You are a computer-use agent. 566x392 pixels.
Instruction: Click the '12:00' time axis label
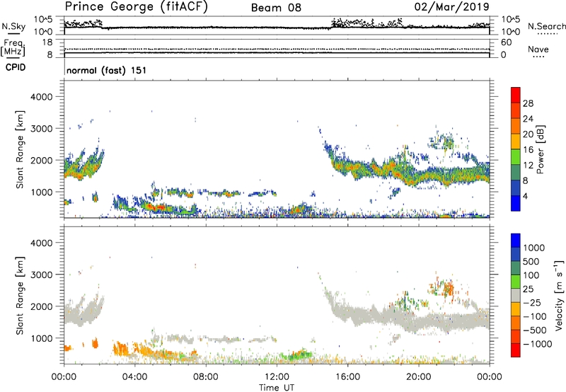(x=277, y=377)
